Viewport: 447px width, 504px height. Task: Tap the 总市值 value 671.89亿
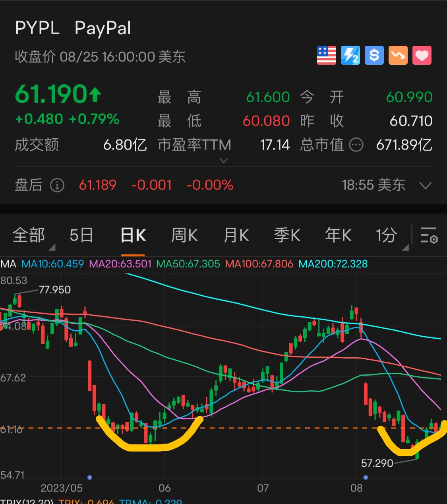[404, 145]
